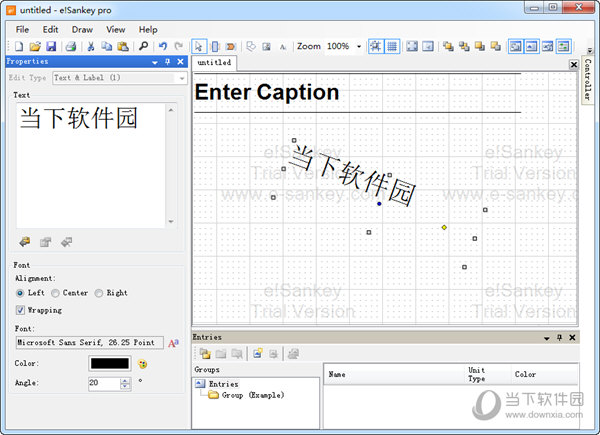Image resolution: width=600 pixels, height=435 pixels.
Task: Click the Angle input field
Action: pyautogui.click(x=104, y=383)
